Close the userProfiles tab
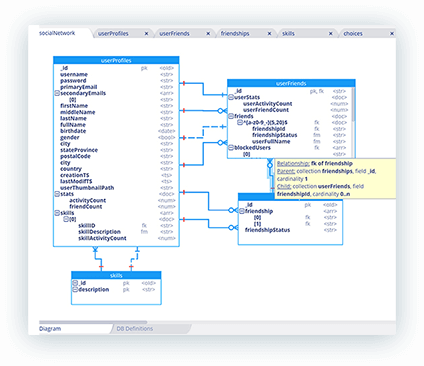This screenshot has height=366, width=424. click(146, 34)
